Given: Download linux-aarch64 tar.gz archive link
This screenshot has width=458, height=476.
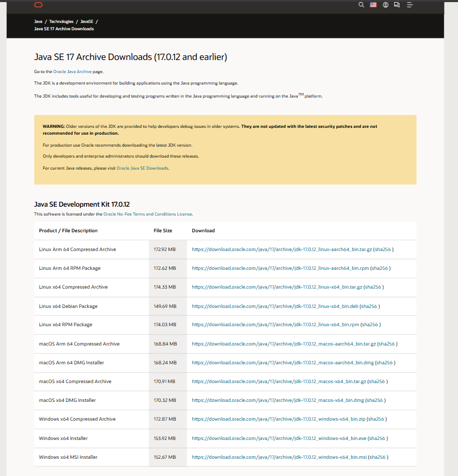Looking at the screenshot, I should point(282,249).
